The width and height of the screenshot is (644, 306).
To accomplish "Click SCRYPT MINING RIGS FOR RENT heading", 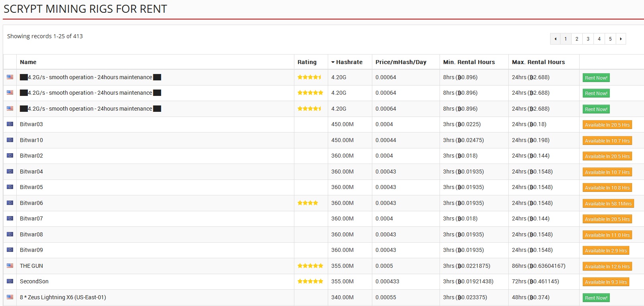I will coord(85,9).
